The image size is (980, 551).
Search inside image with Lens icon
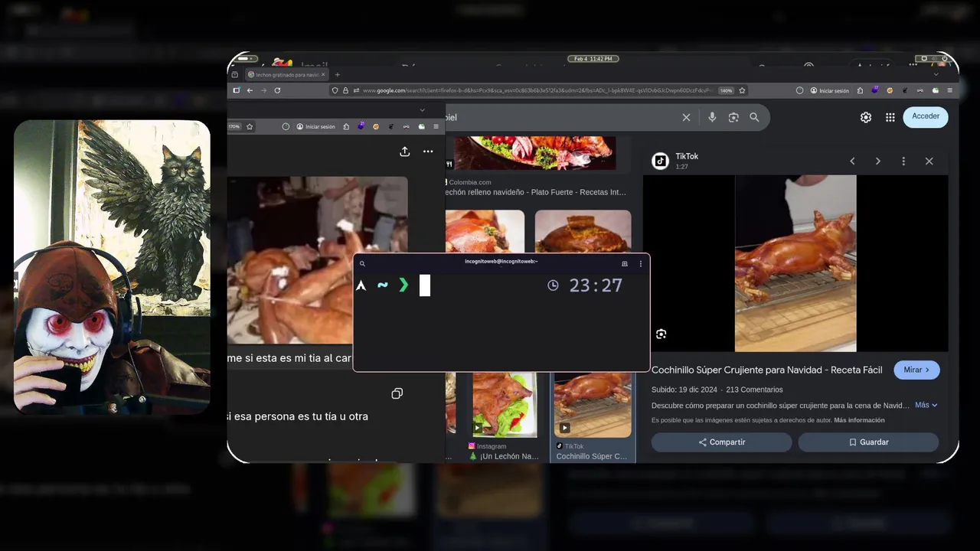(661, 334)
